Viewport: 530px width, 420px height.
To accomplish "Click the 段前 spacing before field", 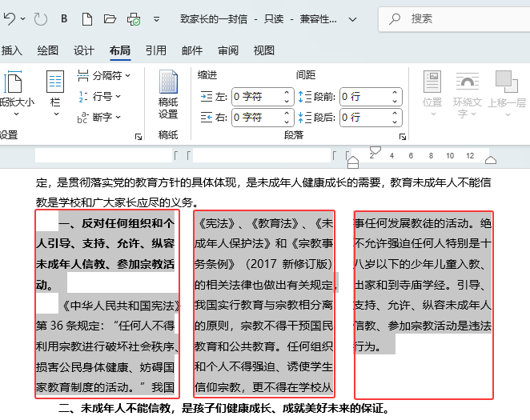I will tap(366, 97).
